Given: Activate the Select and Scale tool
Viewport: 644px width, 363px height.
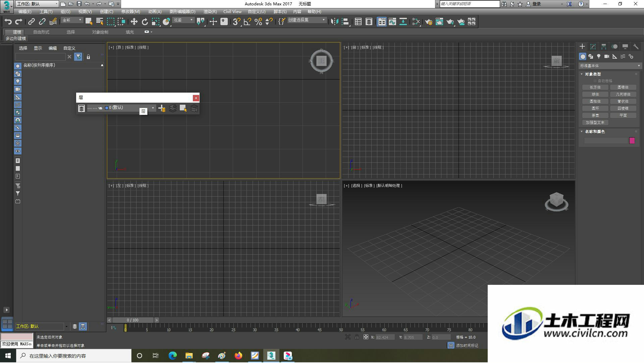Looking at the screenshot, I should (x=155, y=22).
